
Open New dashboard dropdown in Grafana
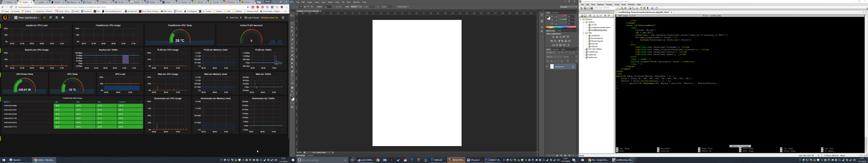click(x=27, y=18)
